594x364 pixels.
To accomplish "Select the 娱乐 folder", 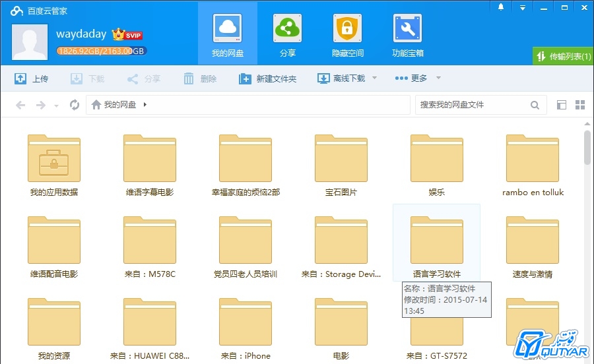I will pyautogui.click(x=437, y=166).
